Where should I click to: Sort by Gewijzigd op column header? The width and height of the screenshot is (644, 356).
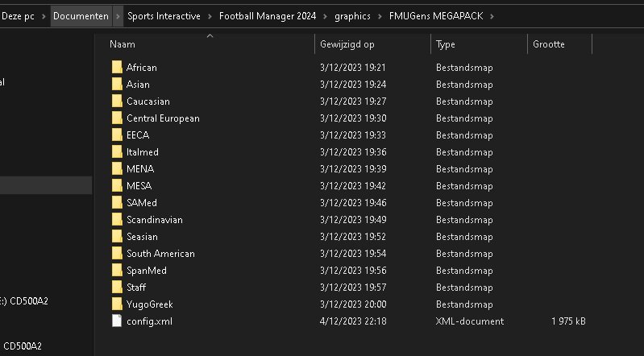347,44
